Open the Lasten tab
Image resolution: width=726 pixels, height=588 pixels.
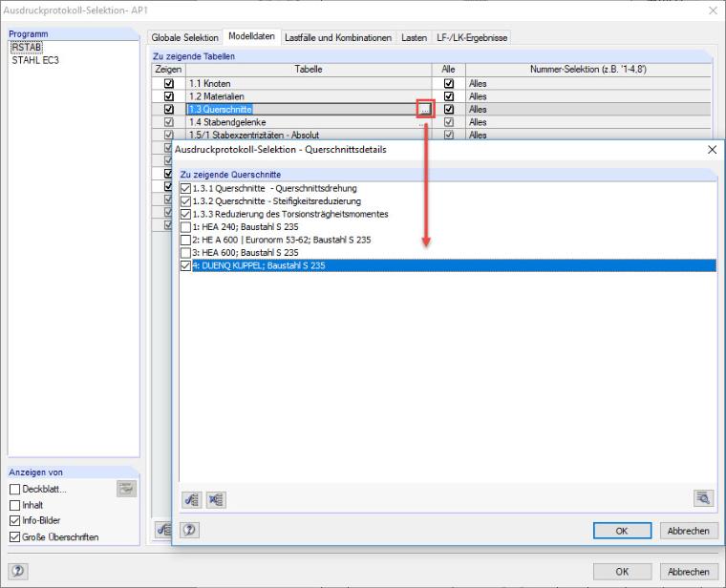[x=414, y=37]
